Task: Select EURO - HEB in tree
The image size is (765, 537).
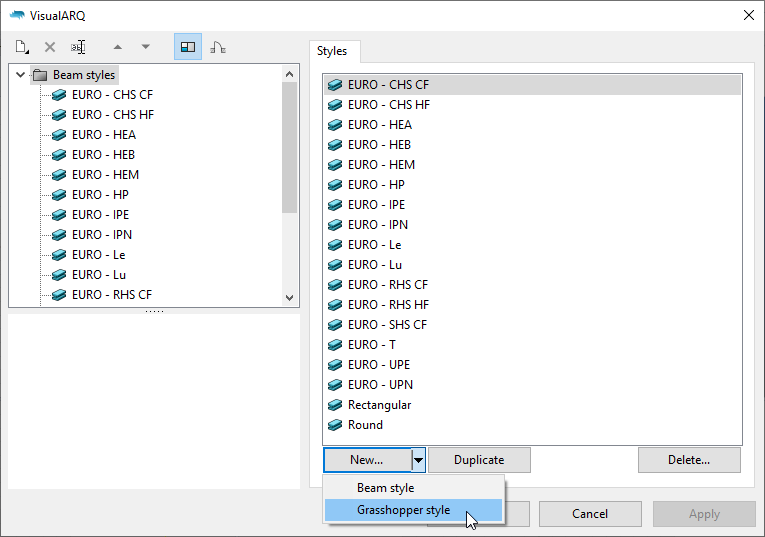Action: (x=103, y=155)
